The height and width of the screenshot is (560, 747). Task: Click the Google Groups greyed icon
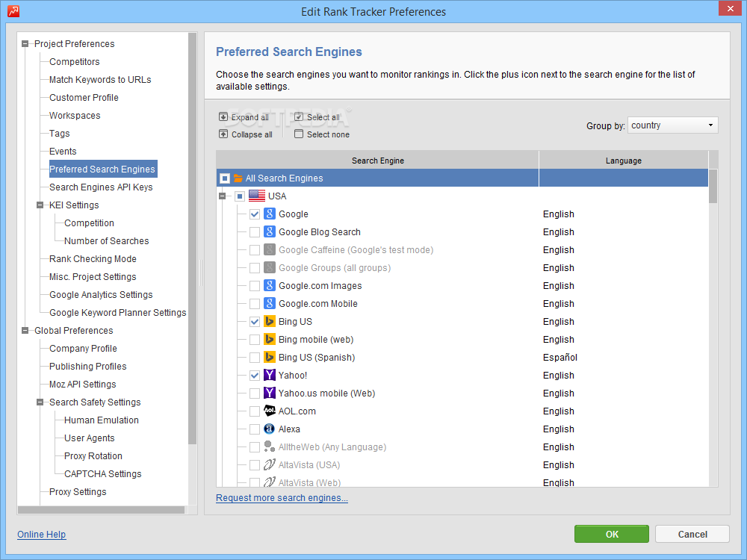pos(270,267)
